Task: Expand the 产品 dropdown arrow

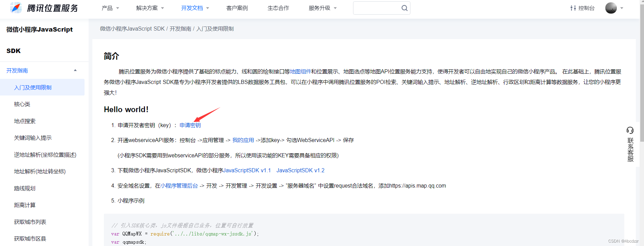Action: click(x=118, y=8)
